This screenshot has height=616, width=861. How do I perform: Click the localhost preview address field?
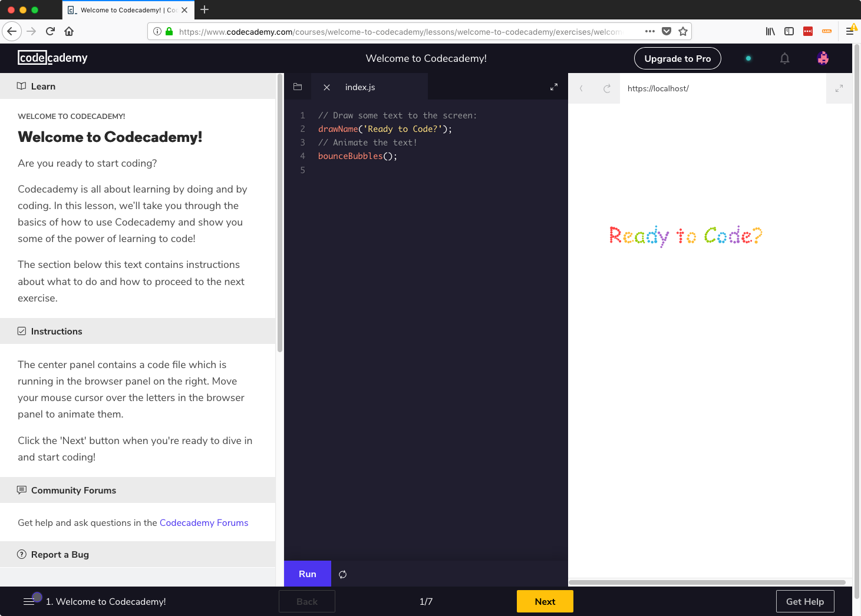[723, 88]
